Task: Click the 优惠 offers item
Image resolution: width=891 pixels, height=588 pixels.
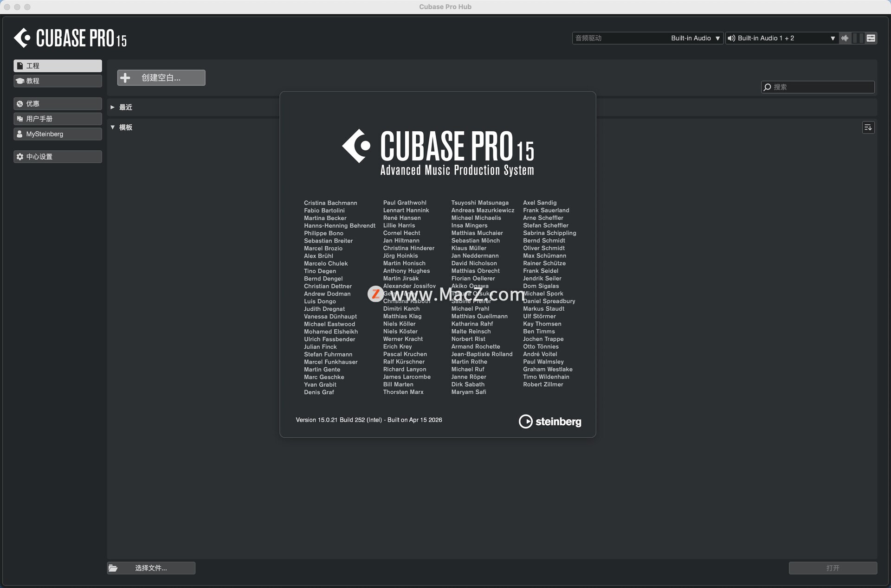Action: pos(58,104)
